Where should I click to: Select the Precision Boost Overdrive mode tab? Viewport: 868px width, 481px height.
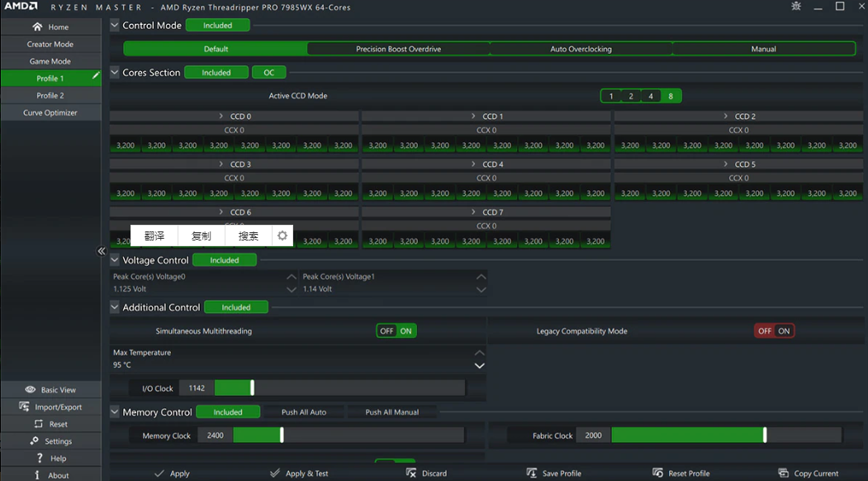click(x=398, y=49)
